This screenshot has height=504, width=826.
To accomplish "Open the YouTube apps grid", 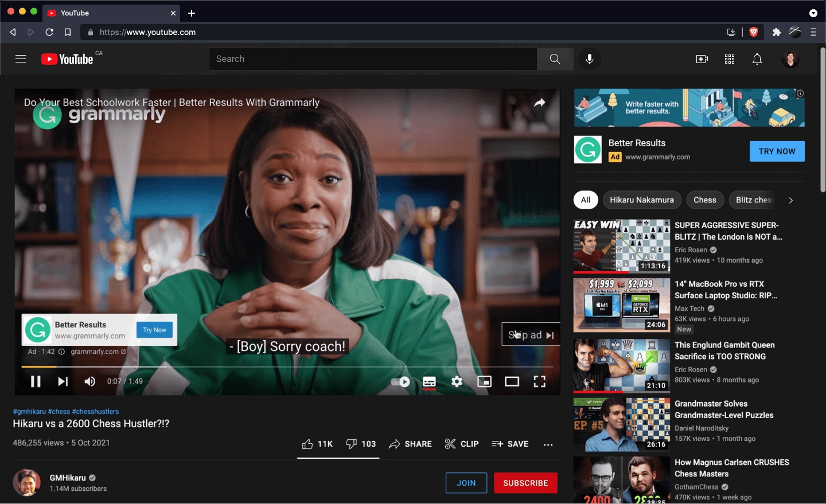I will coord(730,59).
